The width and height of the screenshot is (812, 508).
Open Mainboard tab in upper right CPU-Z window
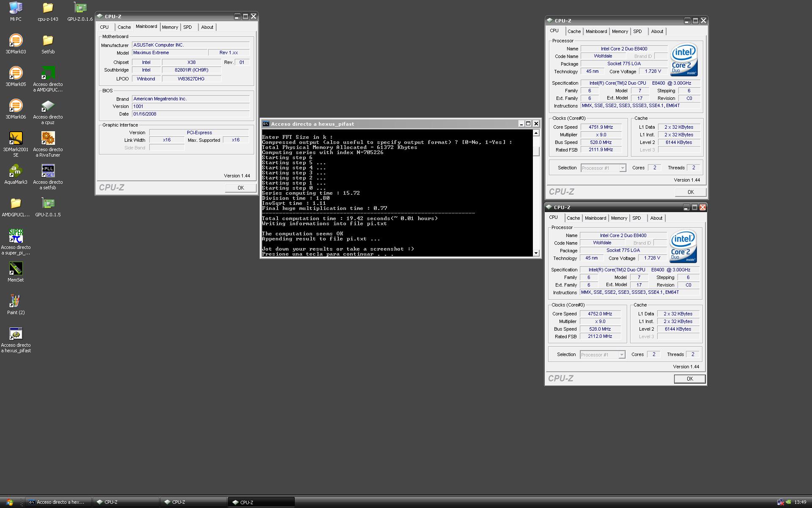point(596,31)
